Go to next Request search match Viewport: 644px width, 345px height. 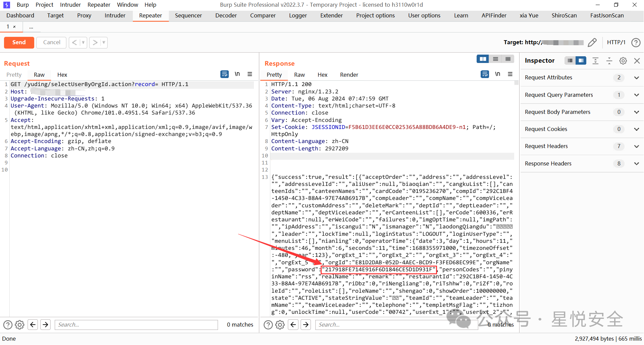tap(46, 325)
